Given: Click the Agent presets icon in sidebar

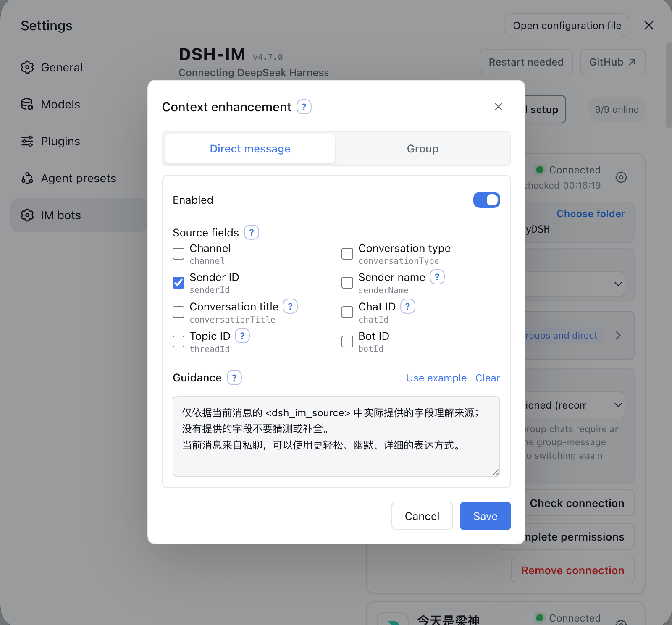Looking at the screenshot, I should (27, 178).
